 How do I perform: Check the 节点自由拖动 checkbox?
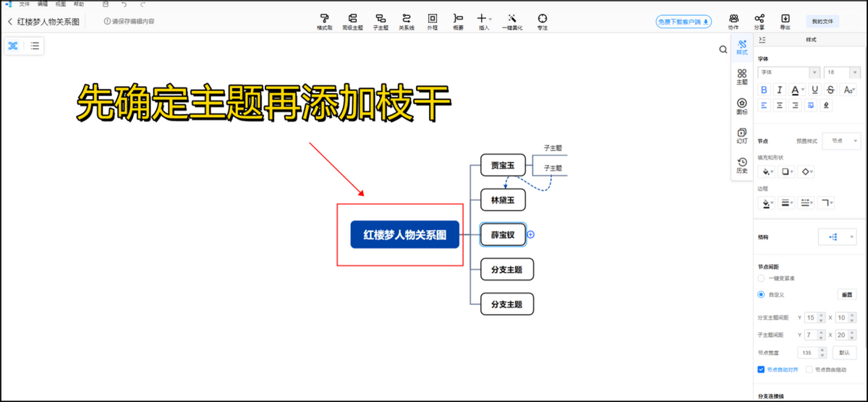(x=809, y=369)
